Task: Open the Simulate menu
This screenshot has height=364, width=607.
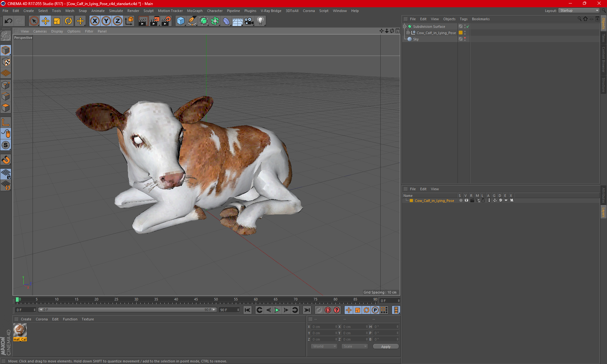Action: [x=116, y=11]
